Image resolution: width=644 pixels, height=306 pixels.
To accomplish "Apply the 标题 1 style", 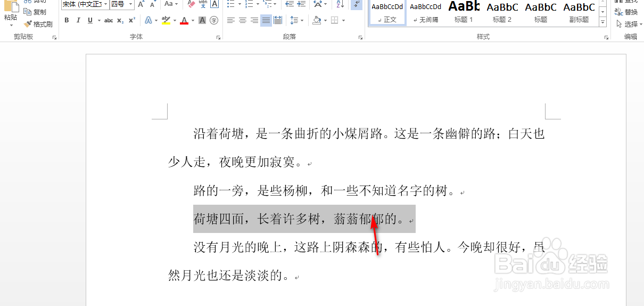I will [464, 13].
